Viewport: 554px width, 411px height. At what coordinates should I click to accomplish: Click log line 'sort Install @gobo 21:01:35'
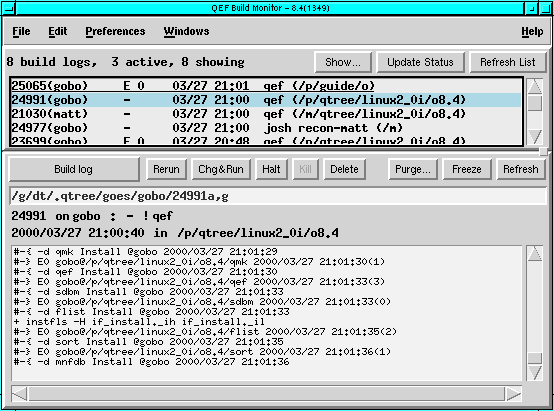148,342
